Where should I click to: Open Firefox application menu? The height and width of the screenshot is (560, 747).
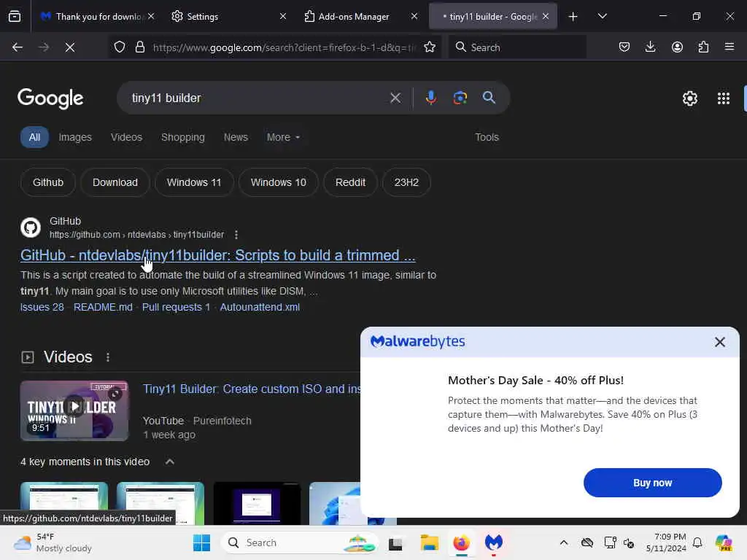729,47
